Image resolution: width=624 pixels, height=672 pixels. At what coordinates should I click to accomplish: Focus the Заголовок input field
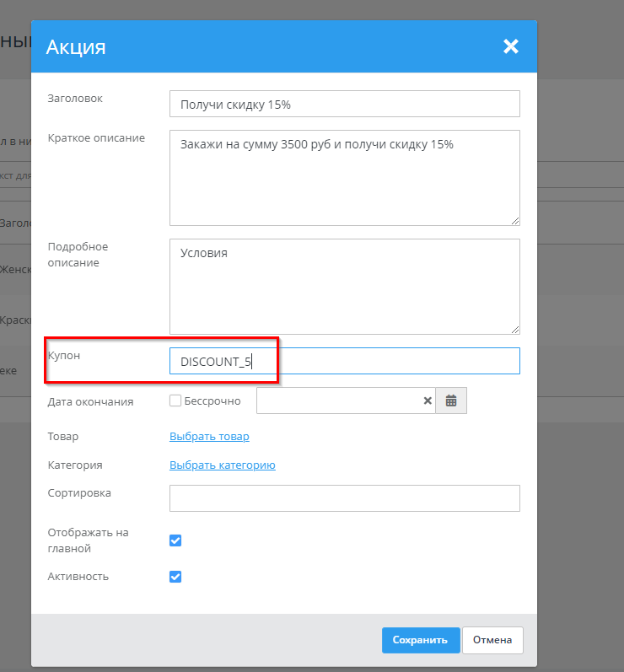345,104
